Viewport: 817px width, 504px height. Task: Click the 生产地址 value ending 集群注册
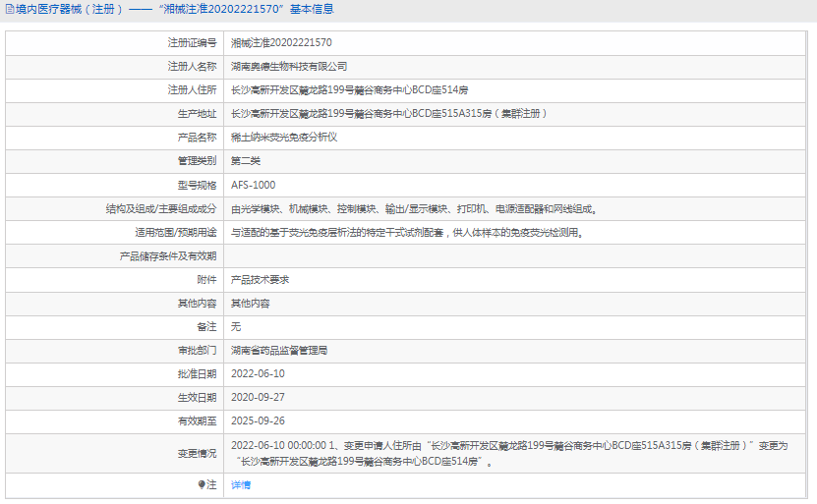[x=388, y=114]
